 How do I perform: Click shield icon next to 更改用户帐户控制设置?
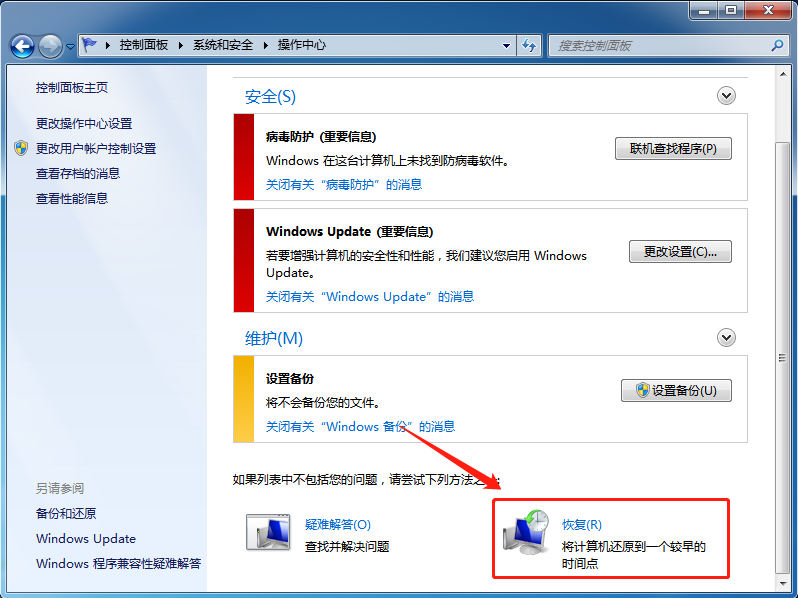[21, 148]
